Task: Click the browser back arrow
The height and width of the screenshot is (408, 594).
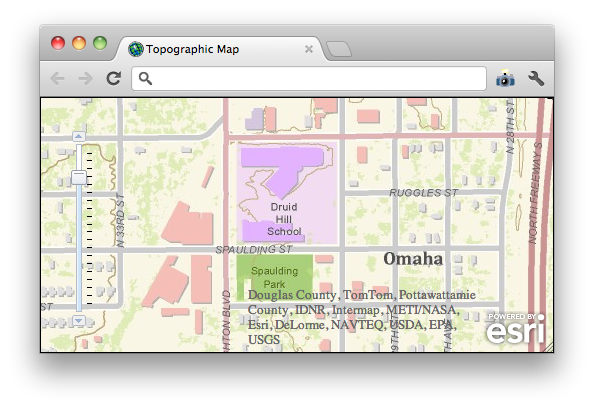Action: (57, 79)
